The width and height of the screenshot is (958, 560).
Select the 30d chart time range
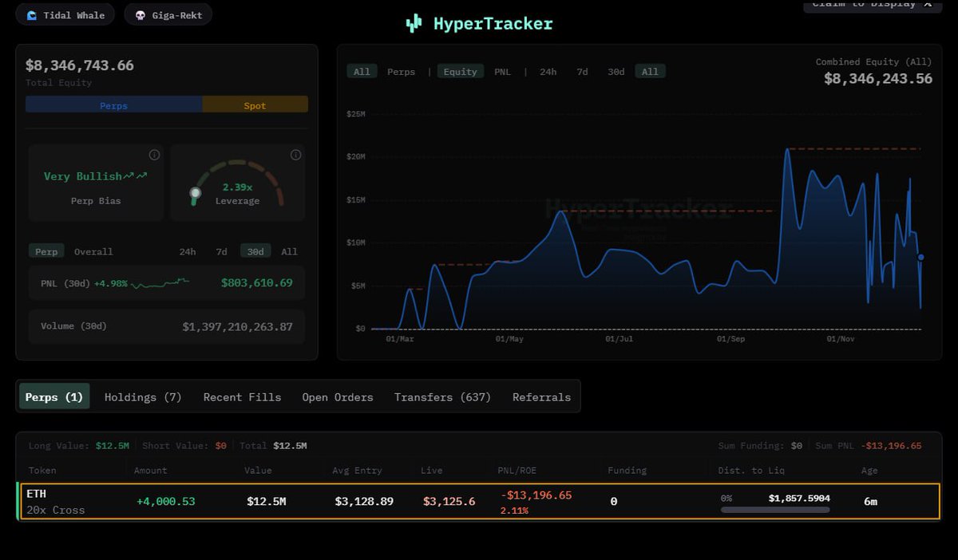[616, 72]
